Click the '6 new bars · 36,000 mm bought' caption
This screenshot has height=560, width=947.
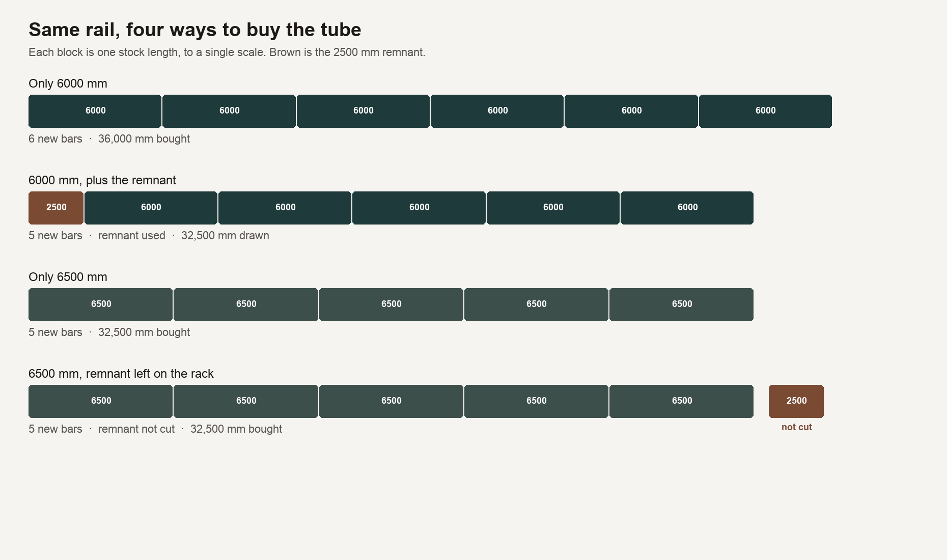[109, 139]
